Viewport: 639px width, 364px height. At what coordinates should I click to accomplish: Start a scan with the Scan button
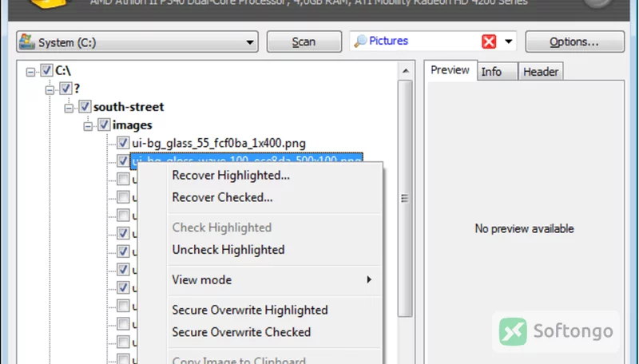tap(304, 42)
